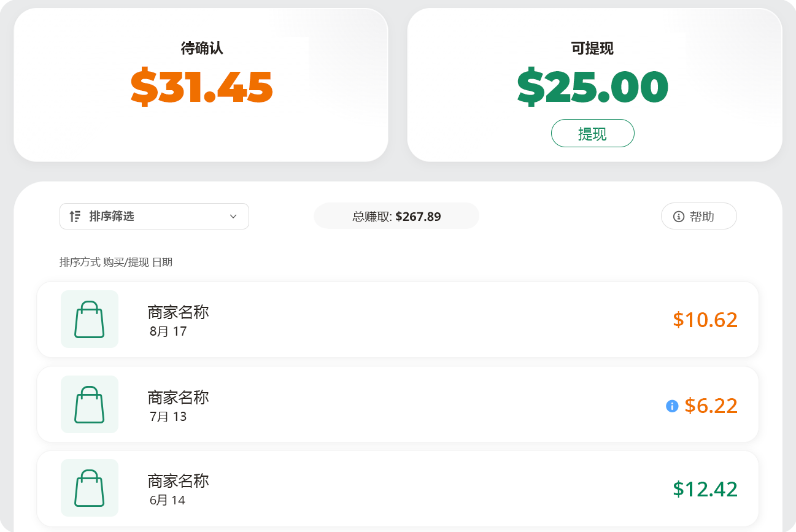Click the info icon inside 帮助 button
Screen dimensions: 796x532
coord(679,216)
